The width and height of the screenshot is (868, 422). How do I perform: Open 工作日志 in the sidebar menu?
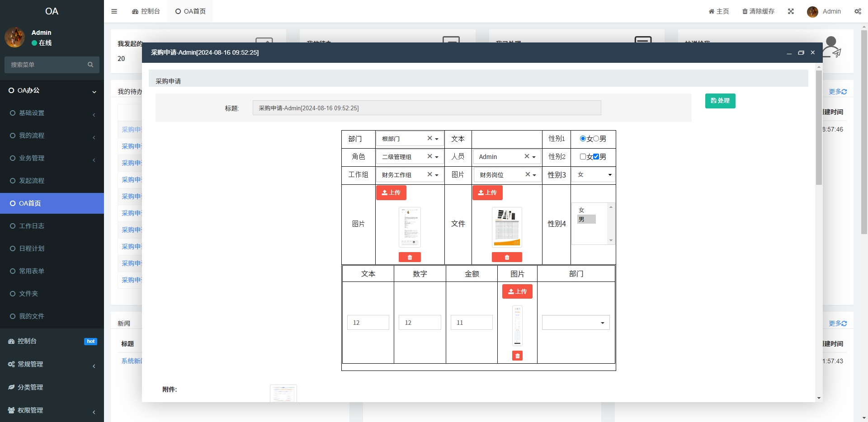pos(32,226)
